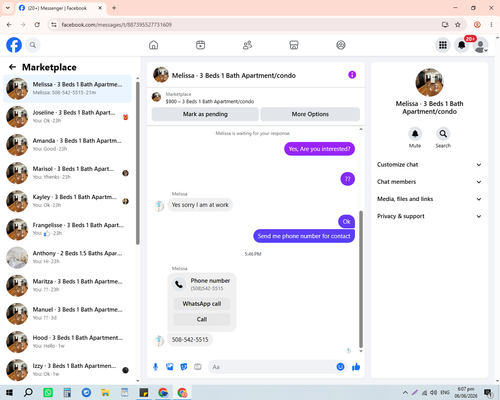Open Hood conversation in list
This screenshot has height=400, width=500.
point(67,342)
